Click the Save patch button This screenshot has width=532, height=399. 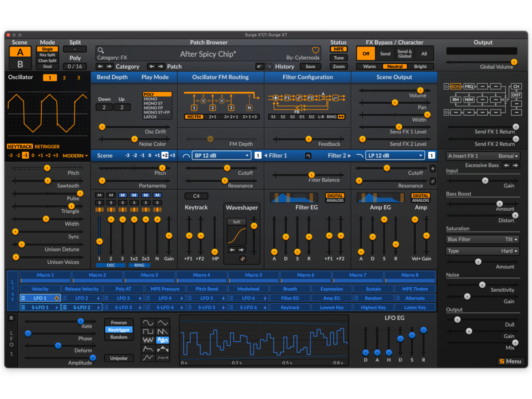[x=310, y=66]
